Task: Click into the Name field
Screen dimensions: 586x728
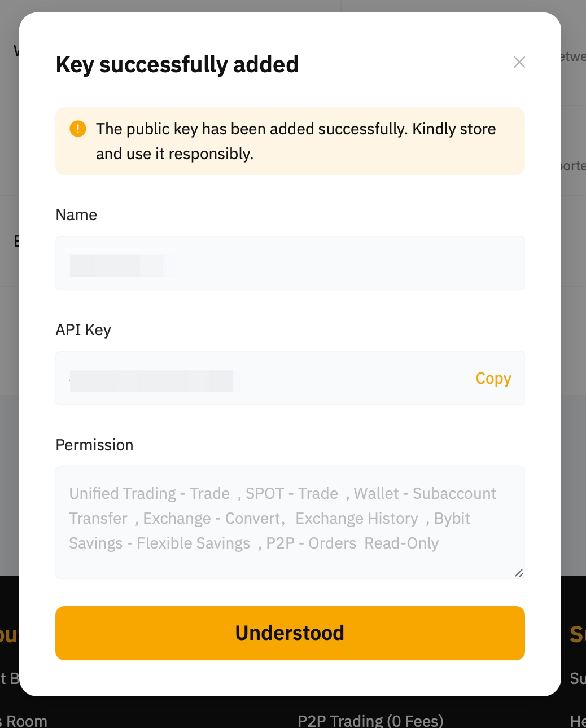Action: pos(339,263)
